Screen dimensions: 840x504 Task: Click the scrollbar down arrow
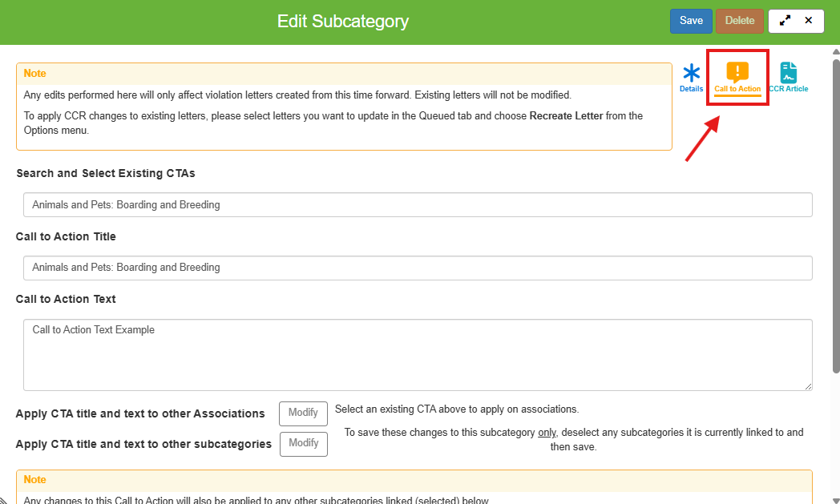coord(835,498)
